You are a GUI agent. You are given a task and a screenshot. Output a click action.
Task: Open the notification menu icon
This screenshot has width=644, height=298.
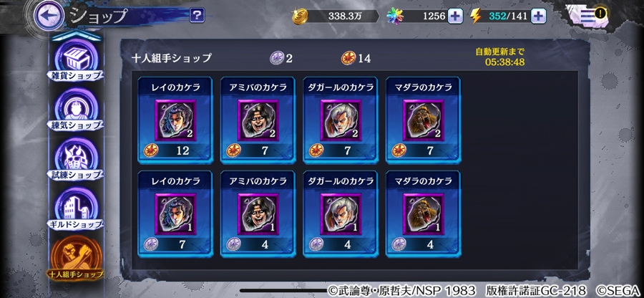point(588,16)
